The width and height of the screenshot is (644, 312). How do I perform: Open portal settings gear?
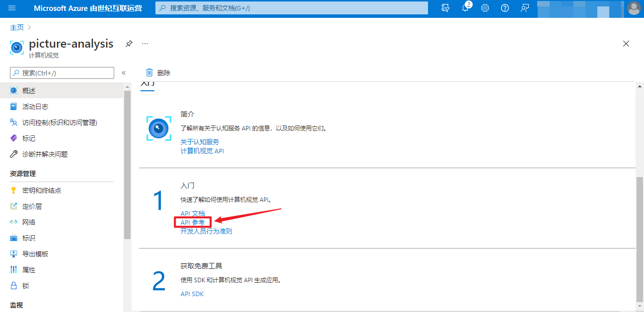485,8
